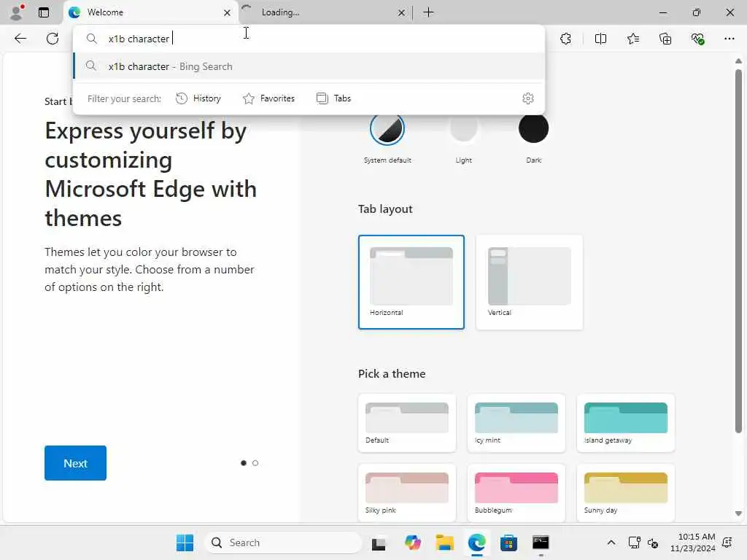This screenshot has height=560, width=747.
Task: Filter search by Tabs
Action: point(334,98)
